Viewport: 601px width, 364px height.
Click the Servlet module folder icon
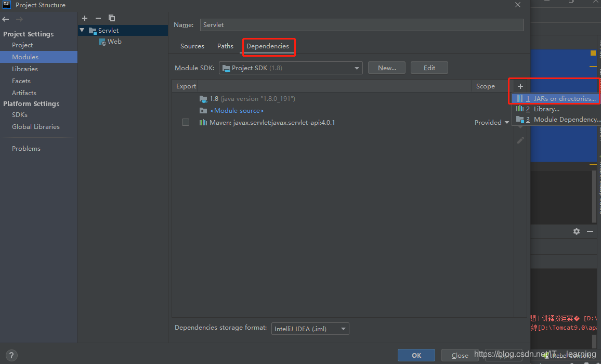click(93, 31)
